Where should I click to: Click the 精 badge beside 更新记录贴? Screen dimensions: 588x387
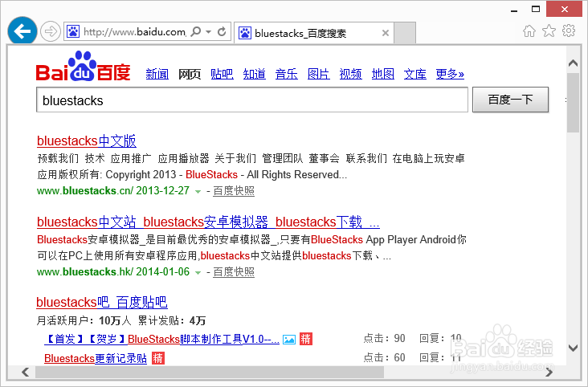click(158, 358)
